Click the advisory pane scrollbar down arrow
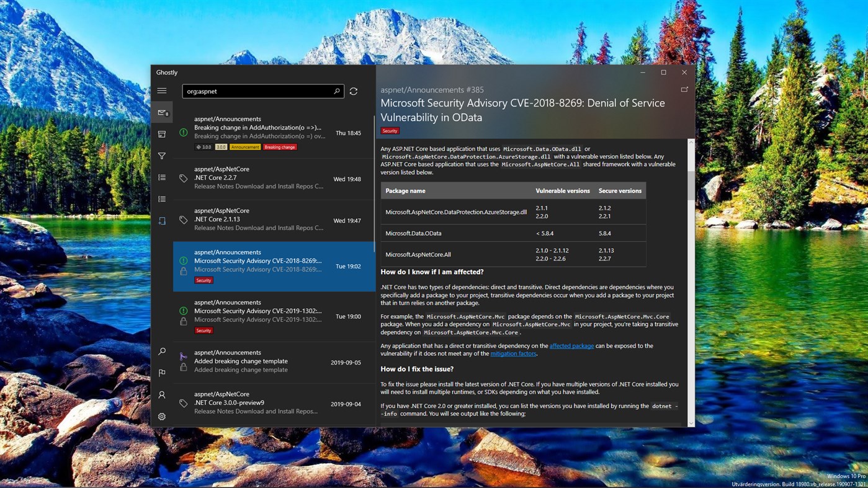This screenshot has height=488, width=868. 691,423
